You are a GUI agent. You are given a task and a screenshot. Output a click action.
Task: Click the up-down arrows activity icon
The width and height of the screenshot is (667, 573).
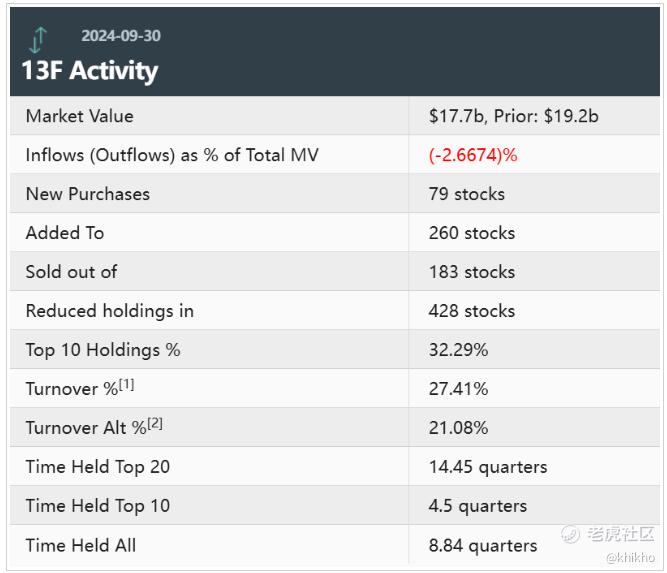pos(37,39)
